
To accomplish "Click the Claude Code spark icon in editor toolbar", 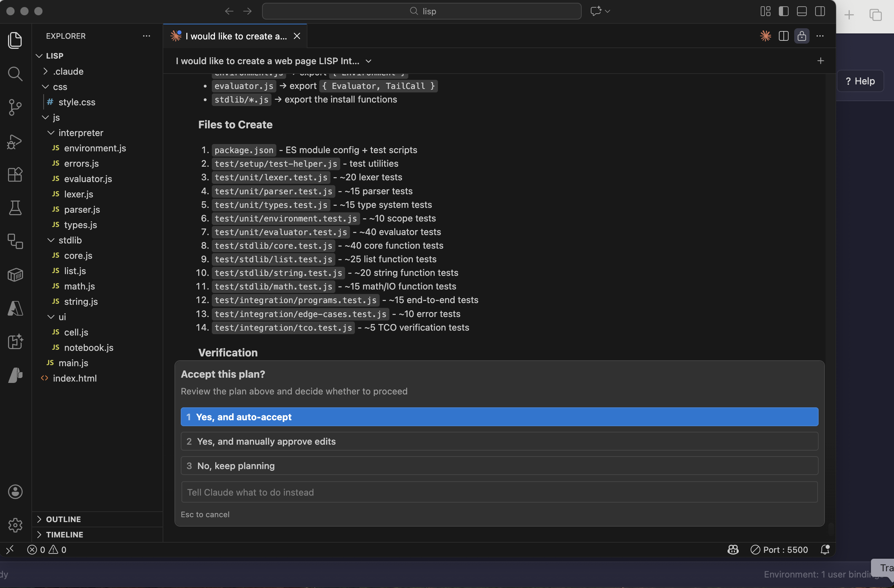I will (765, 36).
